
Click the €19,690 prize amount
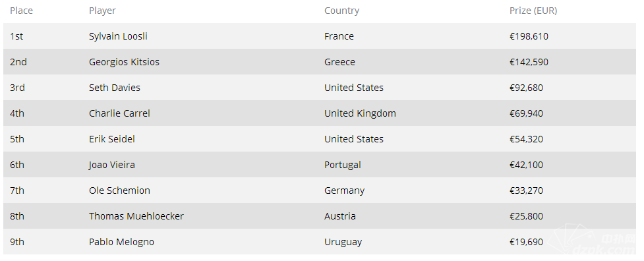pos(526,242)
